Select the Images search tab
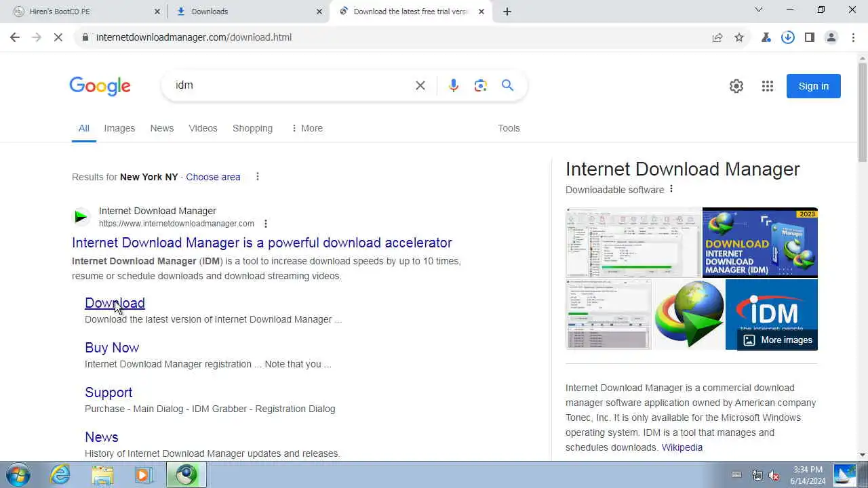The image size is (868, 488). [x=119, y=128]
